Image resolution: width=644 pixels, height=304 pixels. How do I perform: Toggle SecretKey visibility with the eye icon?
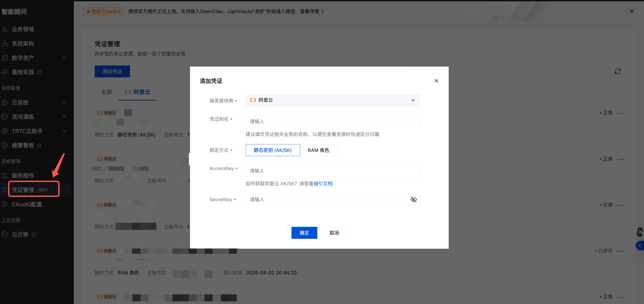click(x=414, y=199)
